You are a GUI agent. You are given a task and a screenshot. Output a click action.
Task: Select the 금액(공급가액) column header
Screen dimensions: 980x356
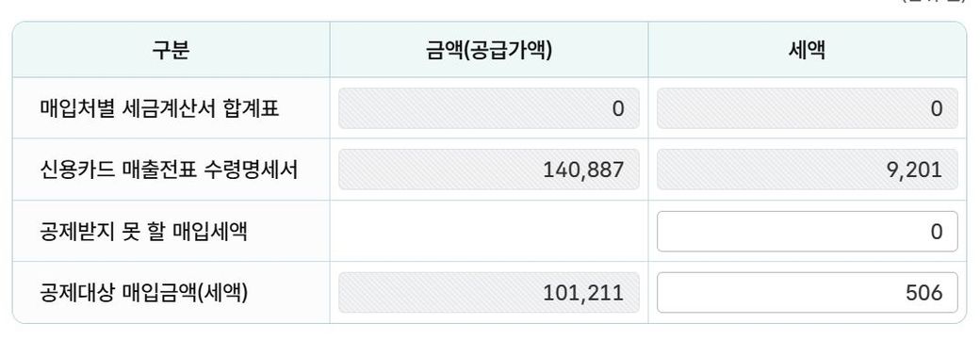[489, 50]
